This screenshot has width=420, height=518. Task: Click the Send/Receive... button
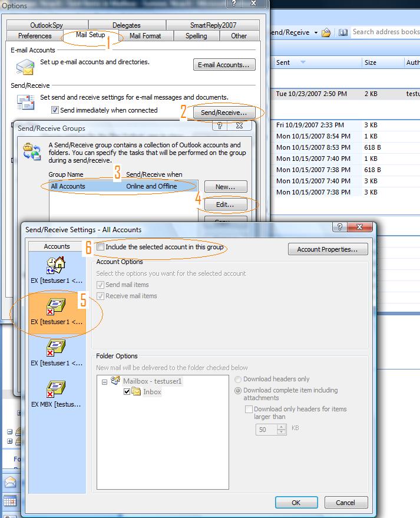tap(224, 113)
